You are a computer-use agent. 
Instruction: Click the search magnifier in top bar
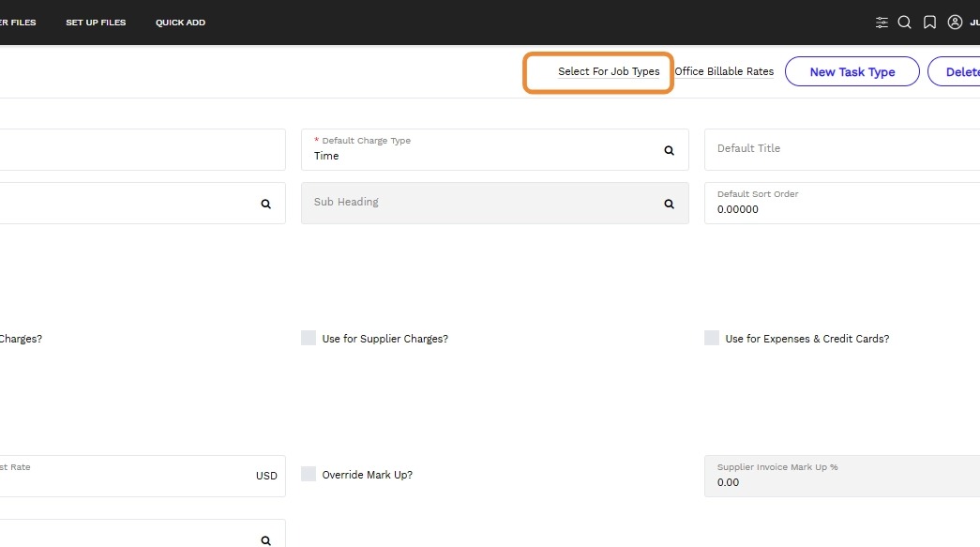click(905, 23)
